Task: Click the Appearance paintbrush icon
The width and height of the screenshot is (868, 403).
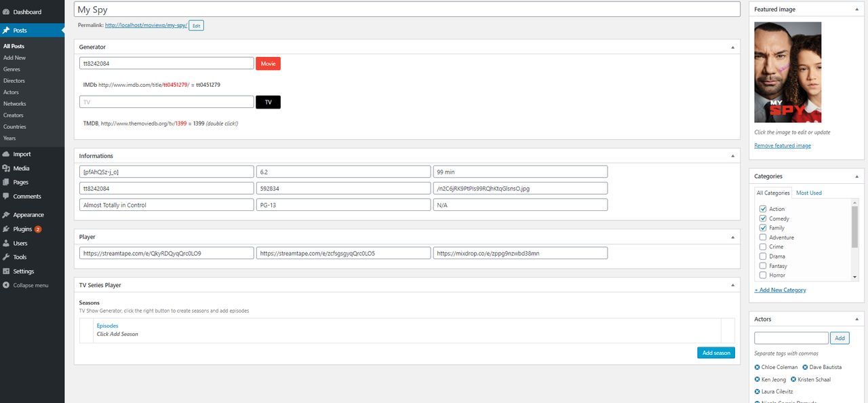Action: point(6,215)
